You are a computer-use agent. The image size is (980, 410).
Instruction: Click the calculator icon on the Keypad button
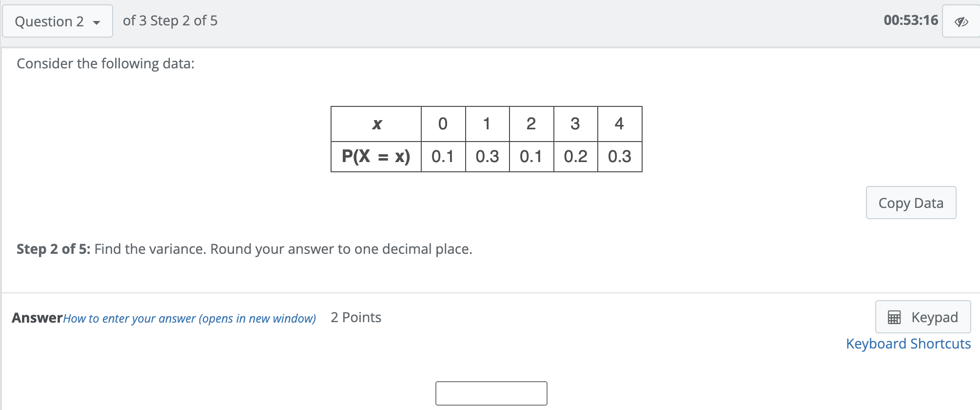(x=894, y=317)
